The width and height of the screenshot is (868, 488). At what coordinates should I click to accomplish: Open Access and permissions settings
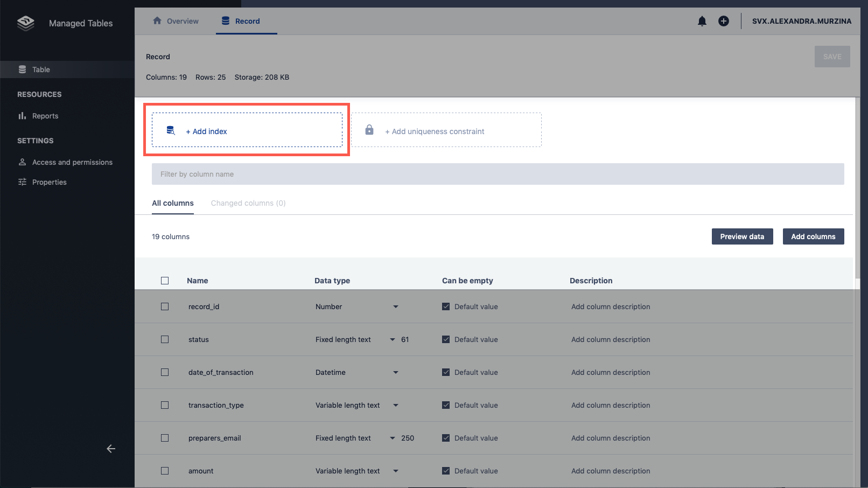(72, 162)
